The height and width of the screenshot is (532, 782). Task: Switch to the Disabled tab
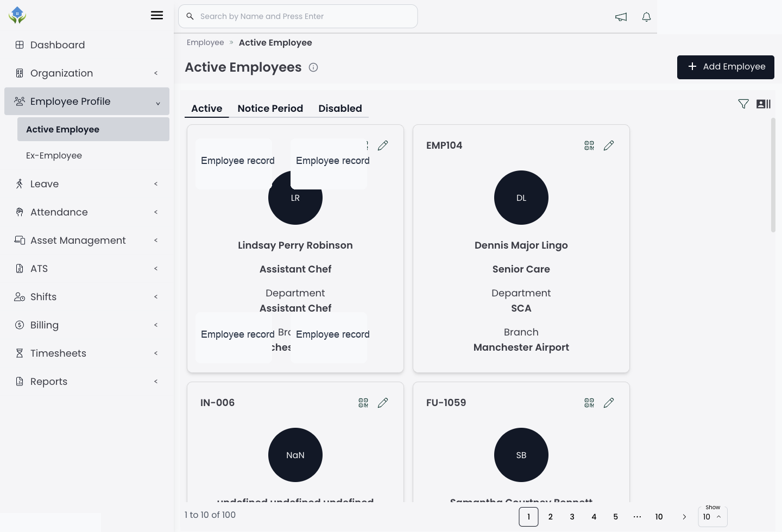point(340,109)
